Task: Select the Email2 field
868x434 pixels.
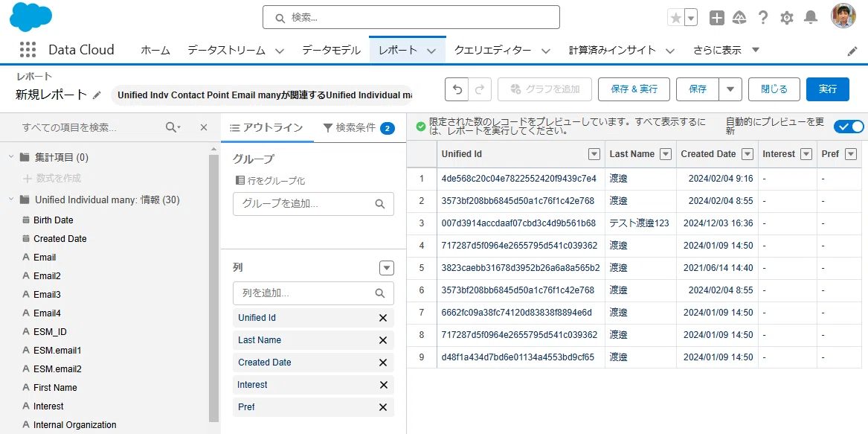Action: click(47, 276)
